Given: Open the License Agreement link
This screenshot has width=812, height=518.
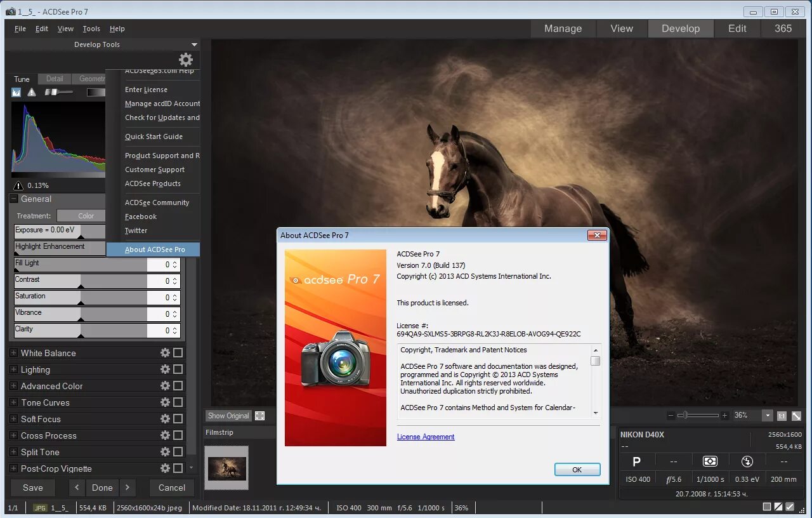Looking at the screenshot, I should 426,437.
